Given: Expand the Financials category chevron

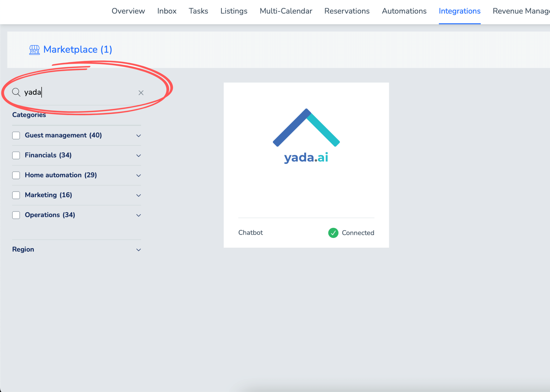Looking at the screenshot, I should [x=139, y=156].
